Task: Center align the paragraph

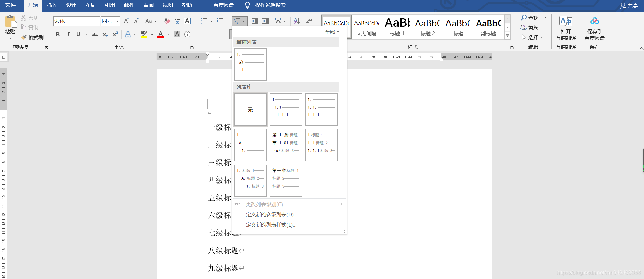Action: point(214,34)
